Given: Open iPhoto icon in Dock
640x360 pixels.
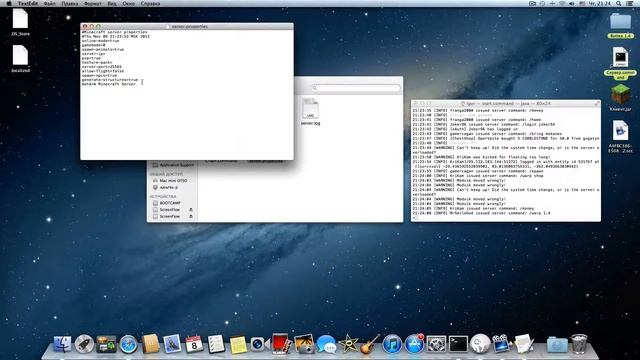Looking at the screenshot, I should (304, 344).
